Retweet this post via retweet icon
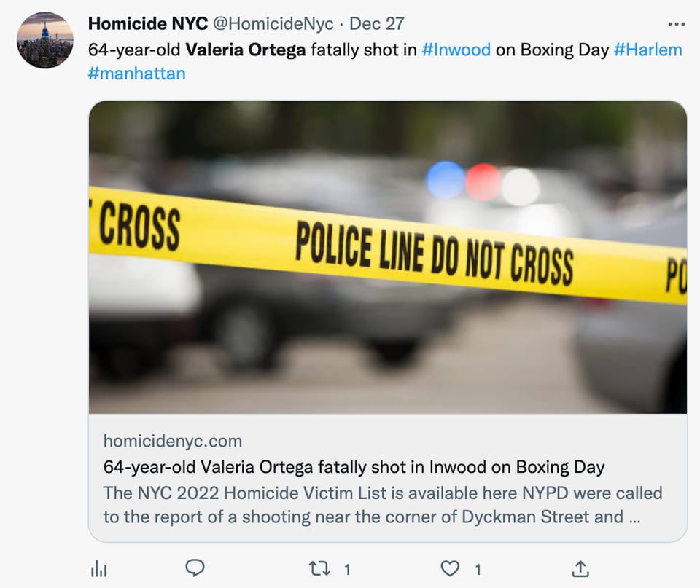This screenshot has width=700, height=588. pos(319,569)
